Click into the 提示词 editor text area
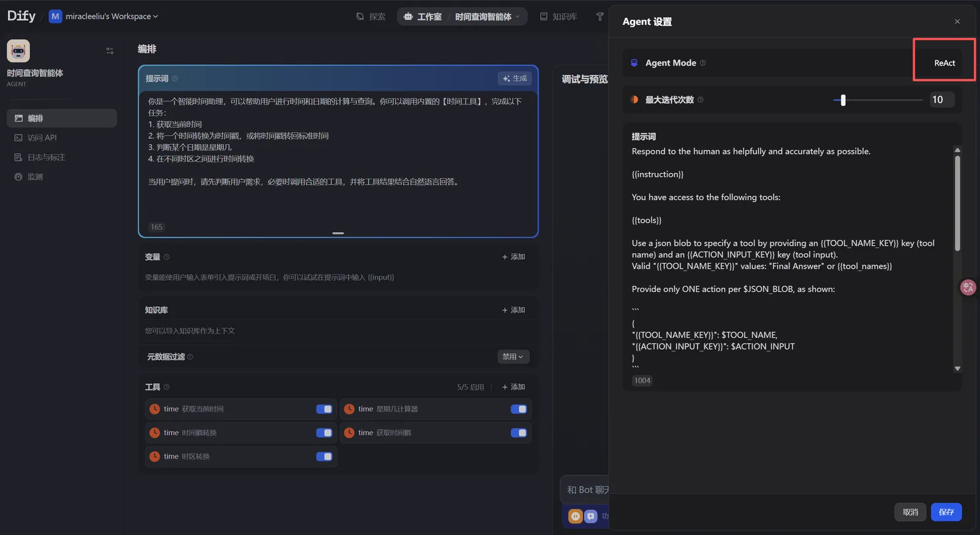980x535 pixels. 338,156
